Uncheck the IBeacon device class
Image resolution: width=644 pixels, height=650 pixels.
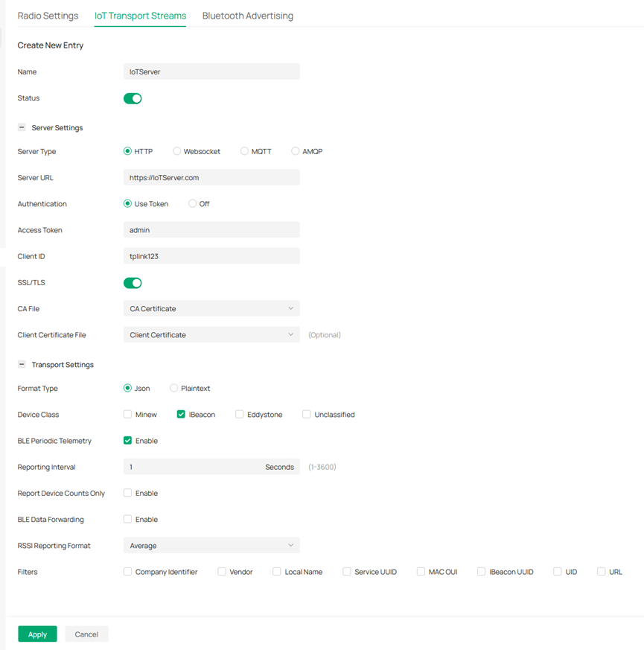[x=181, y=414]
